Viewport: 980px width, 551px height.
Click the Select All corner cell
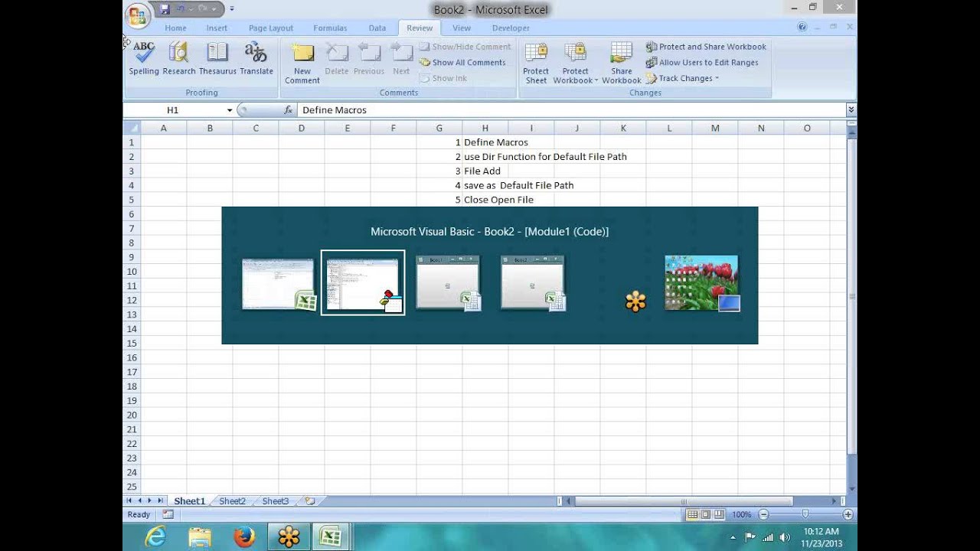132,128
